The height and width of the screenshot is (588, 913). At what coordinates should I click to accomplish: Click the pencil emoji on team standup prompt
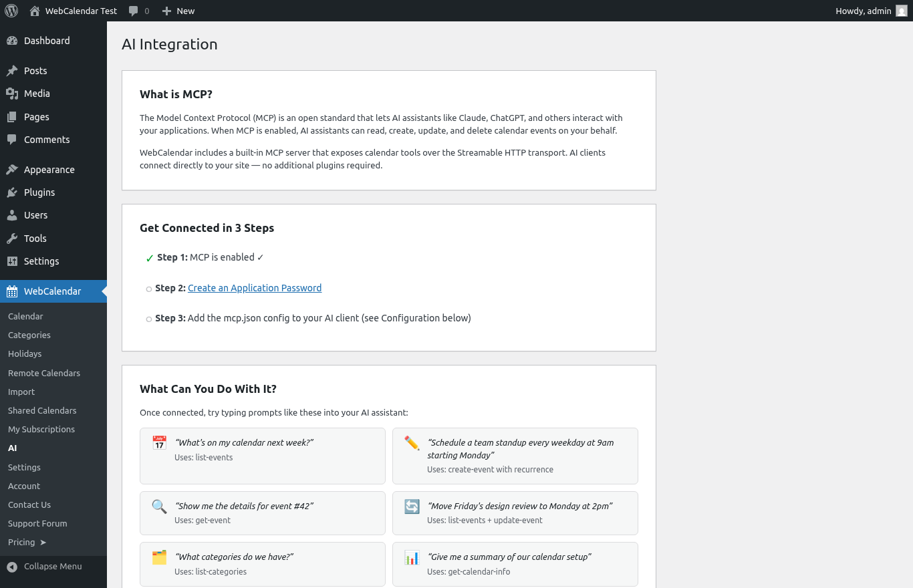coord(412,443)
